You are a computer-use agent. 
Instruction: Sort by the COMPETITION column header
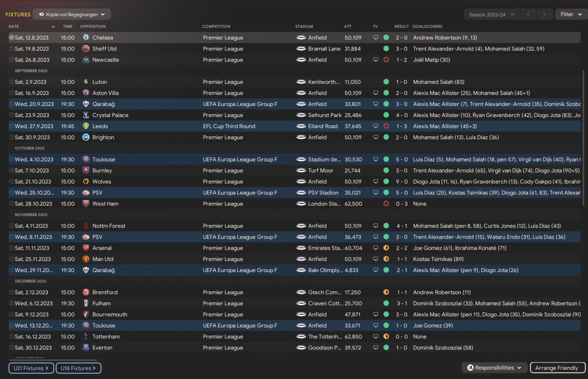pos(216,27)
